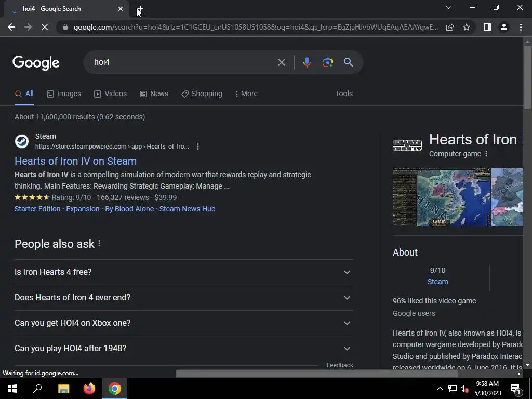Screen dimensions: 532x399
Task: Open the More search filters menu
Action: point(246,94)
